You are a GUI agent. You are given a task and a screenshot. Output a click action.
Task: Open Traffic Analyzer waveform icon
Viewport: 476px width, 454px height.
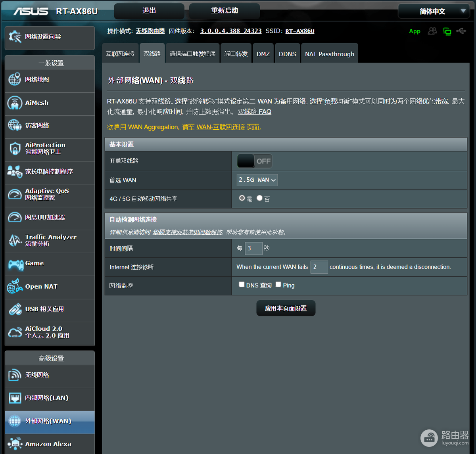pyautogui.click(x=15, y=240)
